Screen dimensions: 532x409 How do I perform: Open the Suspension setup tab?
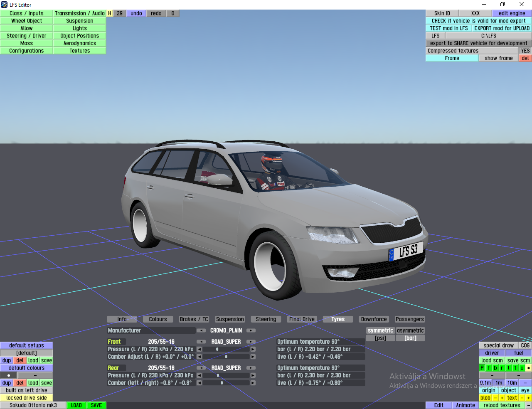point(230,319)
